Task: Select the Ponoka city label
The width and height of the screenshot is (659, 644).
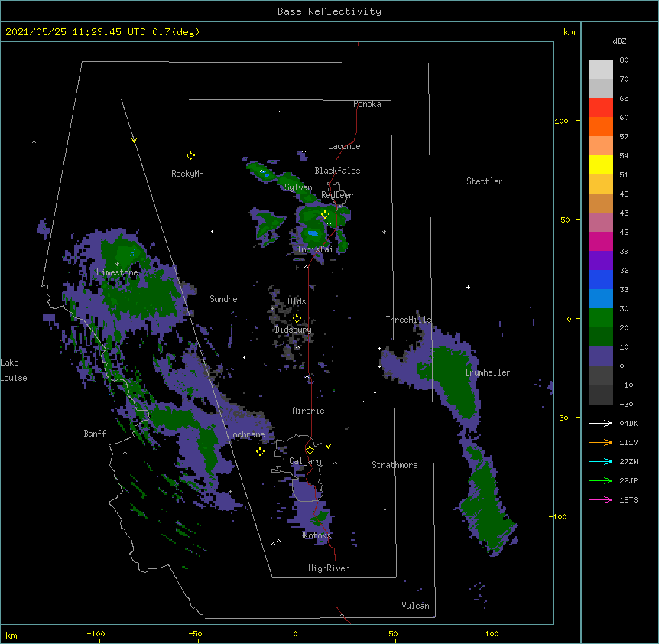Action: pyautogui.click(x=367, y=104)
